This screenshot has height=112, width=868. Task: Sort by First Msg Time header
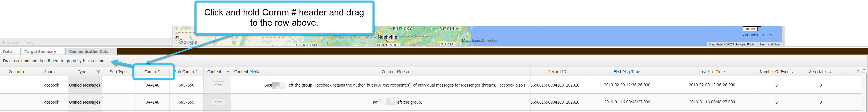(626, 72)
